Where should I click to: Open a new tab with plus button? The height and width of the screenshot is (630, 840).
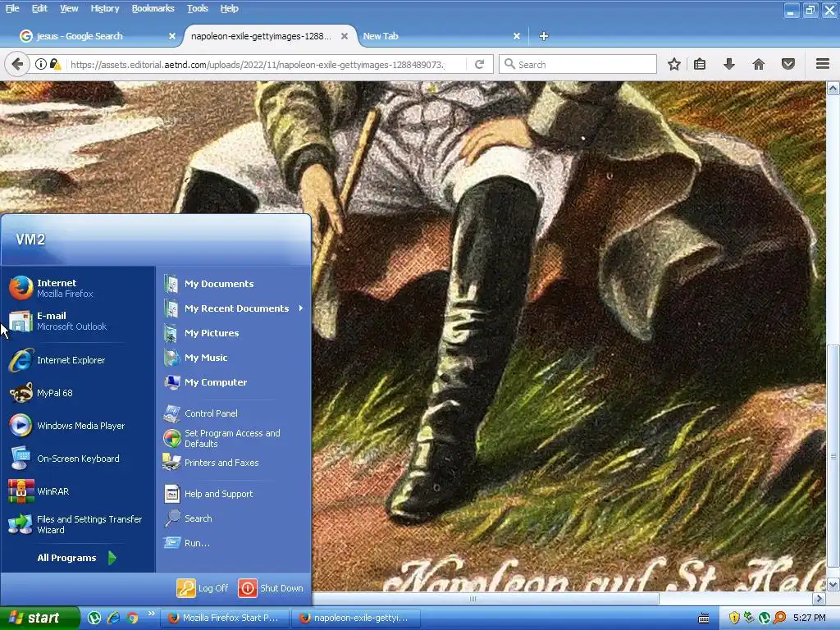pos(544,36)
